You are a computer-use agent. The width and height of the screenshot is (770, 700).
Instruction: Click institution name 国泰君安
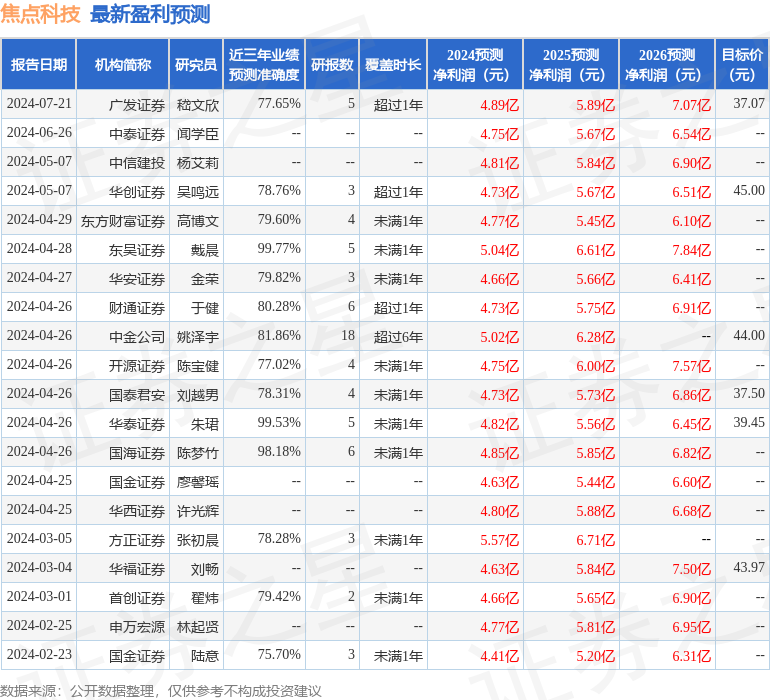coord(137,395)
